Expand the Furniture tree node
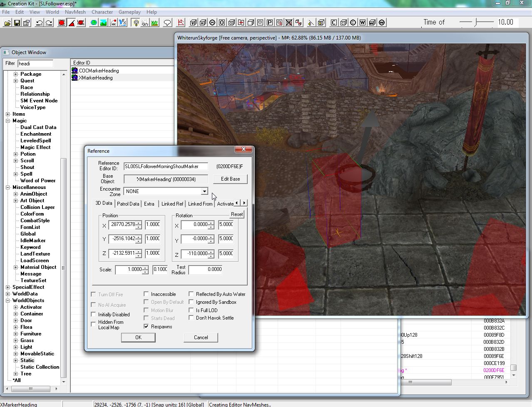 16,334
